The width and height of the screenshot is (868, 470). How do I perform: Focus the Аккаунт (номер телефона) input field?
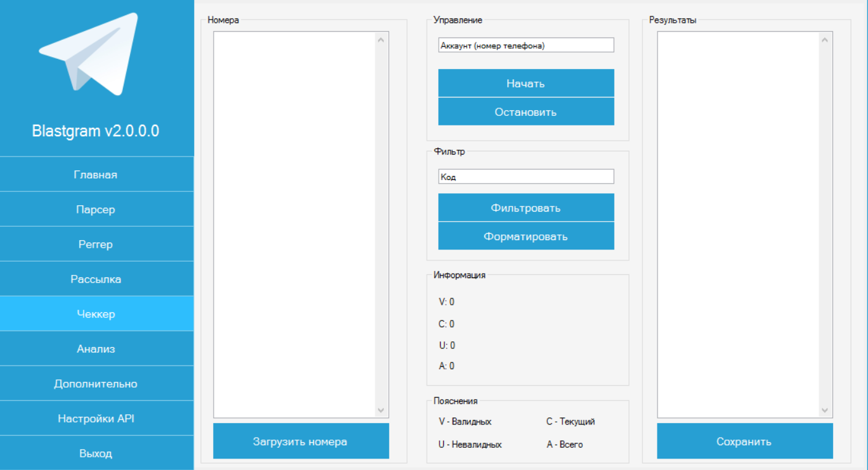tap(526, 46)
